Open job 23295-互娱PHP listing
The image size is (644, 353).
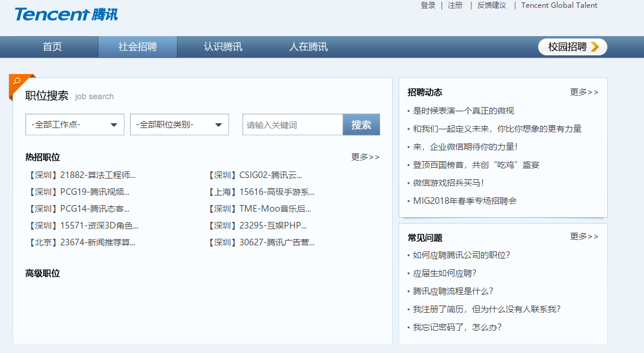256,226
